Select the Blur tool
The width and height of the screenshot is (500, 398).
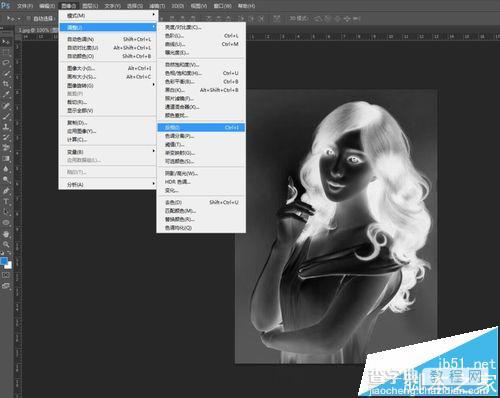[x=6, y=169]
